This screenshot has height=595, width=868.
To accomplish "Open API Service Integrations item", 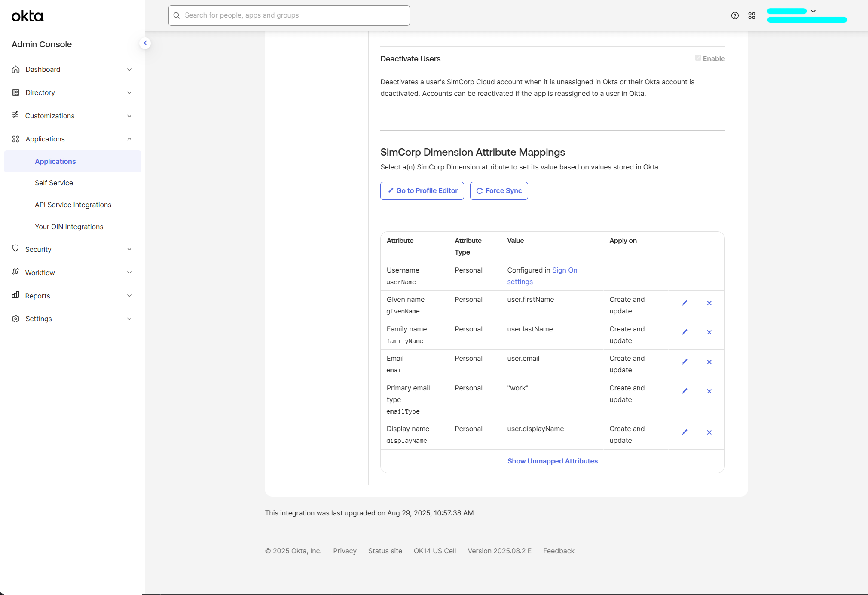I will [73, 205].
